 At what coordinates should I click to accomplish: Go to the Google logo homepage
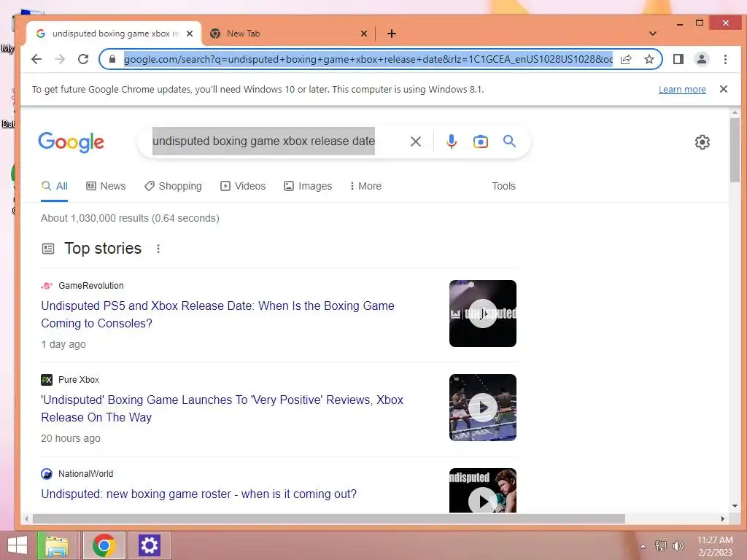[x=71, y=142]
